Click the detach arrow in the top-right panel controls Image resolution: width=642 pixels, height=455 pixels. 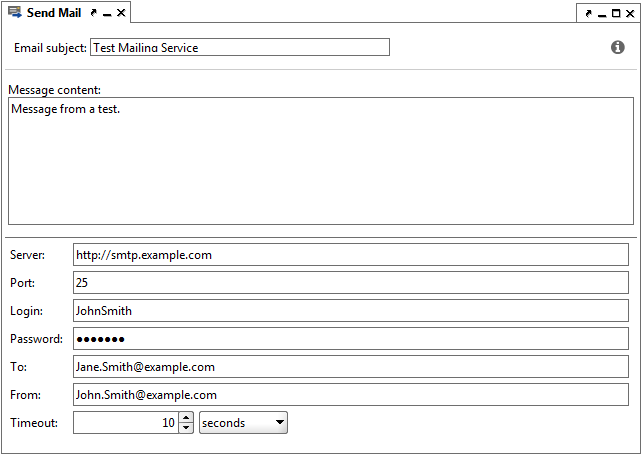[x=589, y=14]
